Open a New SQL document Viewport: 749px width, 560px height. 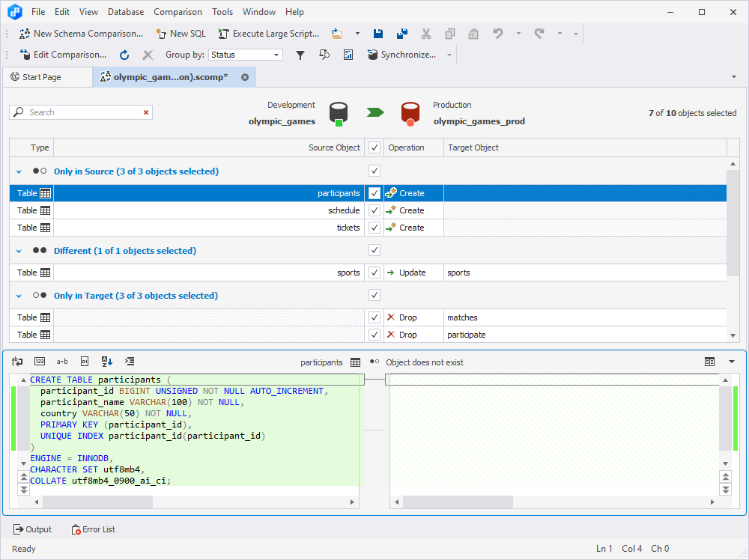181,34
